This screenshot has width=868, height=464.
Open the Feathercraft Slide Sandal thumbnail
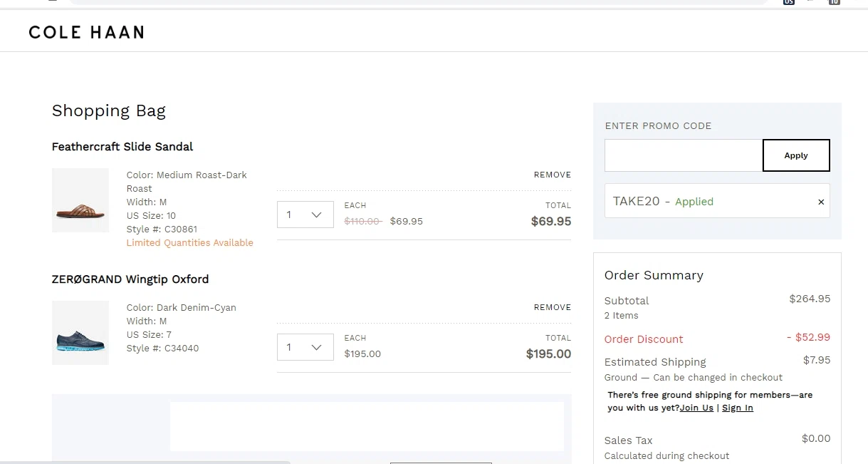point(80,200)
